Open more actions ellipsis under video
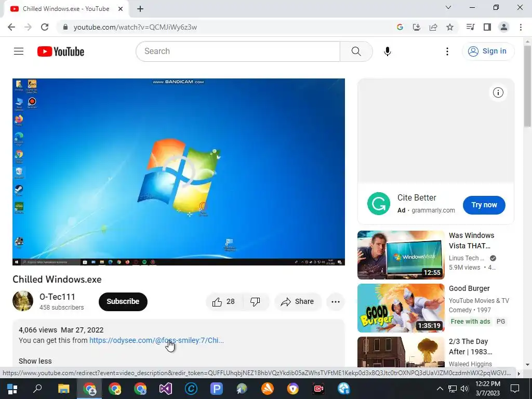 coord(336,302)
